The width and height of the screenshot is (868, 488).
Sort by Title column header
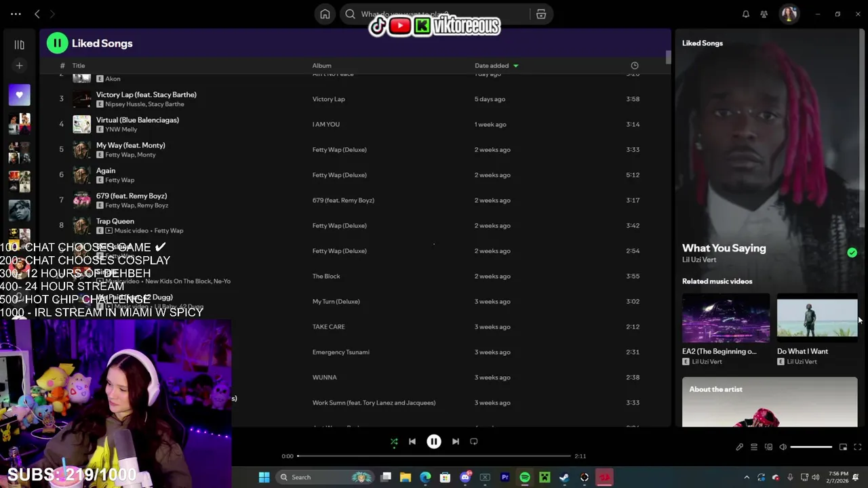(79, 66)
